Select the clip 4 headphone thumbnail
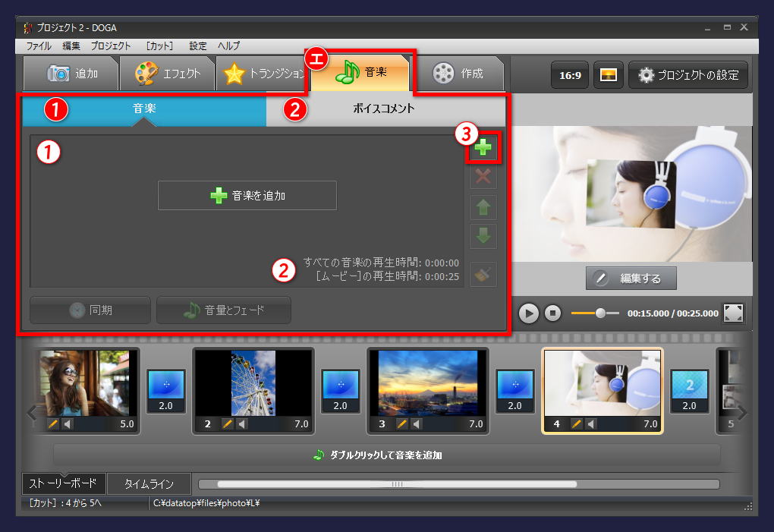Image resolution: width=774 pixels, height=532 pixels. (602, 390)
